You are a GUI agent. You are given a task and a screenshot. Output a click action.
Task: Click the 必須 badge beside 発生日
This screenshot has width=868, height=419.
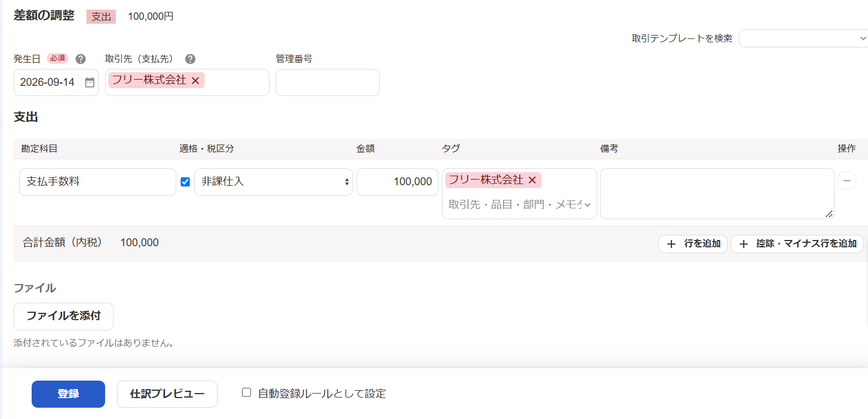point(58,58)
